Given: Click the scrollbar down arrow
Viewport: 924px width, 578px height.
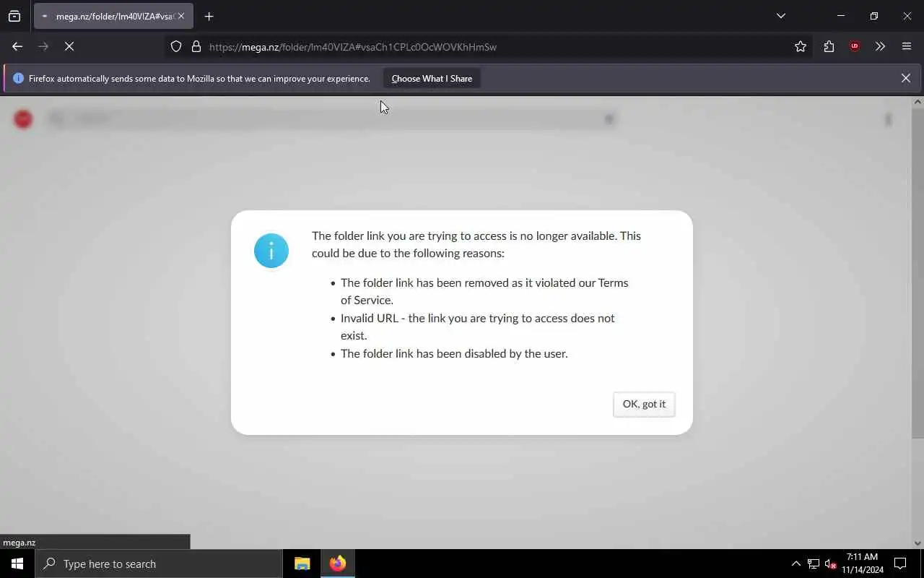Looking at the screenshot, I should click(918, 543).
